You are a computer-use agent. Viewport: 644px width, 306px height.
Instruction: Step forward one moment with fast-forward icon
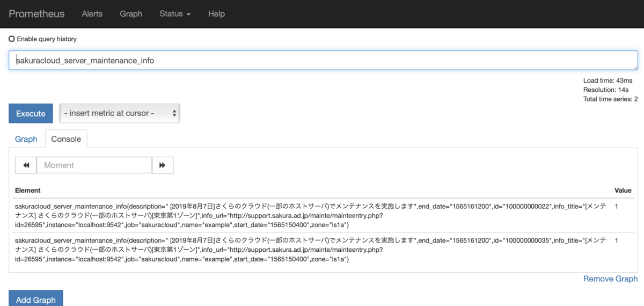click(x=163, y=165)
